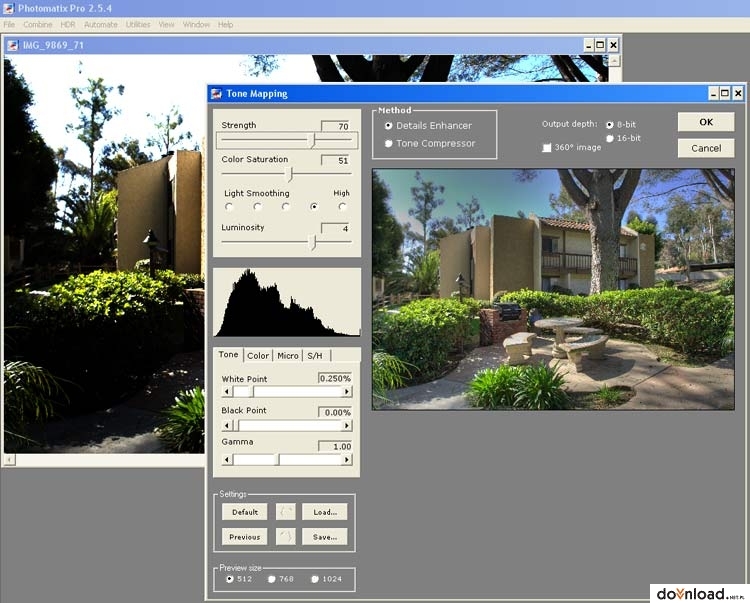
Task: Click the Luminosity slider handle
Action: tap(312, 242)
